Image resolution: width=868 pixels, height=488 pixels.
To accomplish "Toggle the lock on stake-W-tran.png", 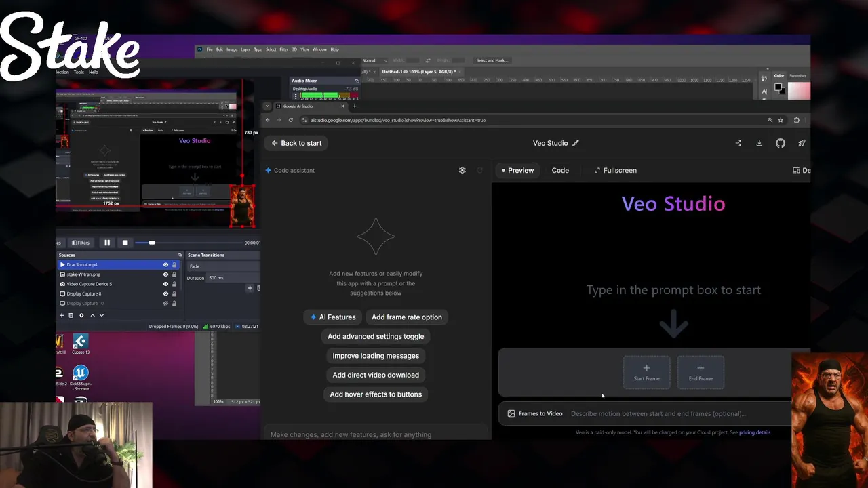I will coord(174,274).
